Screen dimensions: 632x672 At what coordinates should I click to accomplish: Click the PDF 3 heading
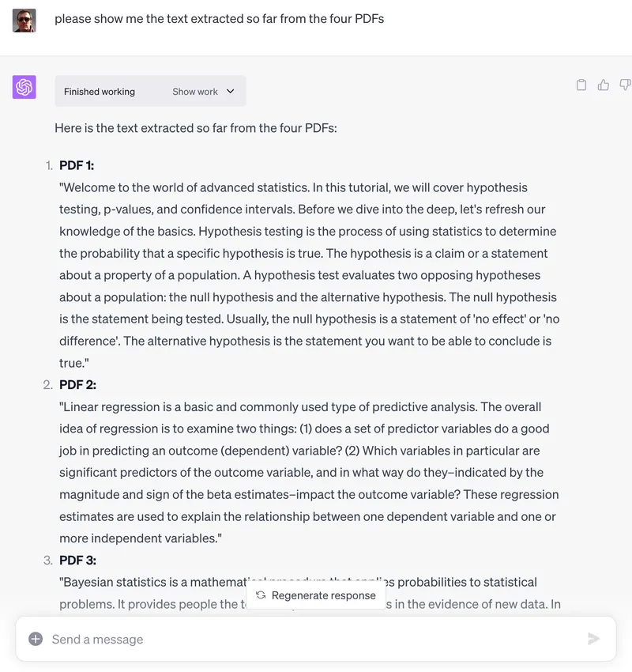coord(77,561)
